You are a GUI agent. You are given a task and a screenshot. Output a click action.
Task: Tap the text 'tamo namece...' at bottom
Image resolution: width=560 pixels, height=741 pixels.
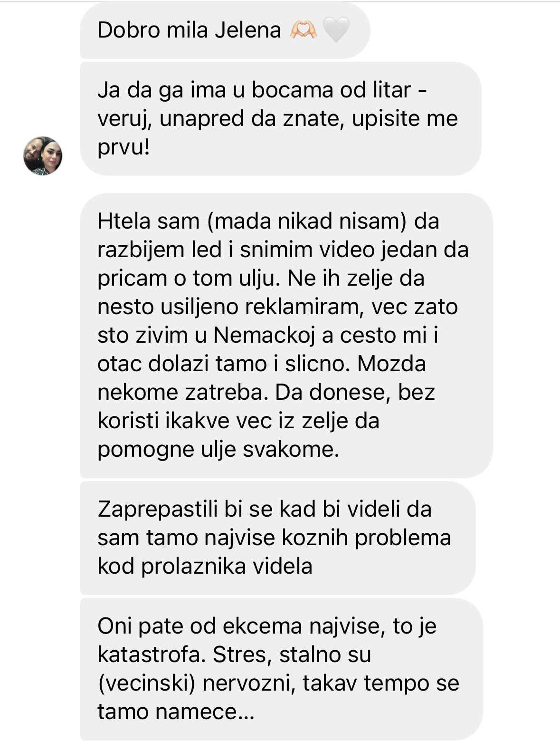pos(176,712)
